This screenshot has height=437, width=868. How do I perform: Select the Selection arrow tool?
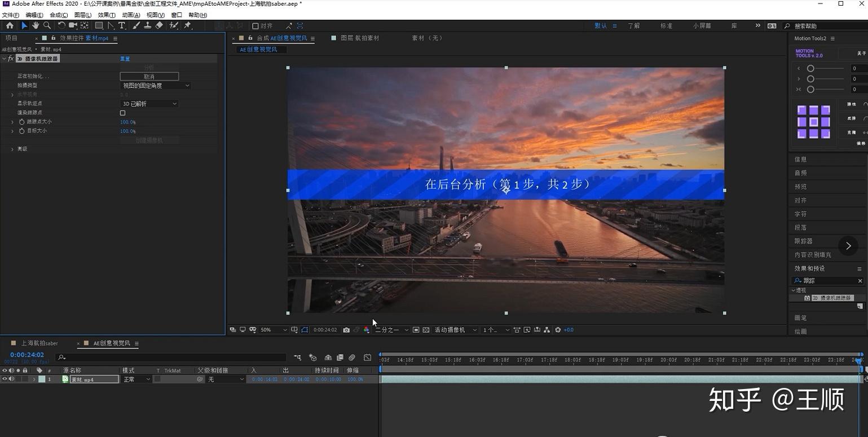[24, 25]
